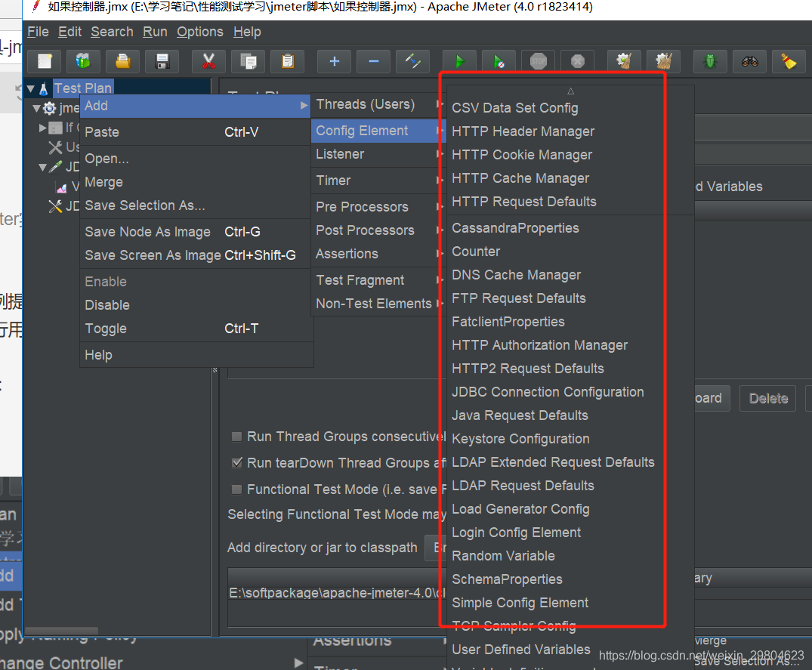Select JDBC Connection Configuration
Screen dimensions: 812x670
click(570, 392)
